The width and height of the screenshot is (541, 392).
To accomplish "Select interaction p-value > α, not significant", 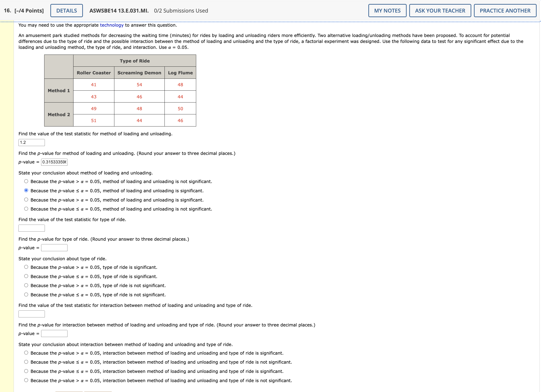I will (x=26, y=380).
